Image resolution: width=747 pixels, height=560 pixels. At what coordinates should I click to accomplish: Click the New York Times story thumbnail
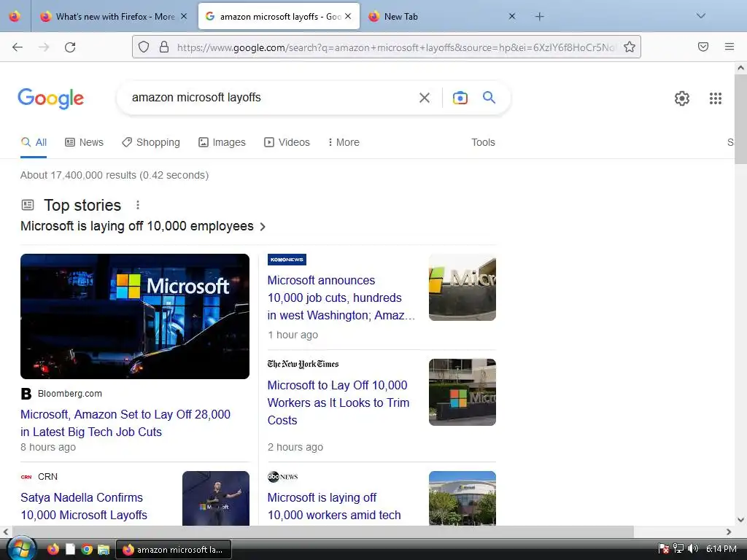click(462, 392)
